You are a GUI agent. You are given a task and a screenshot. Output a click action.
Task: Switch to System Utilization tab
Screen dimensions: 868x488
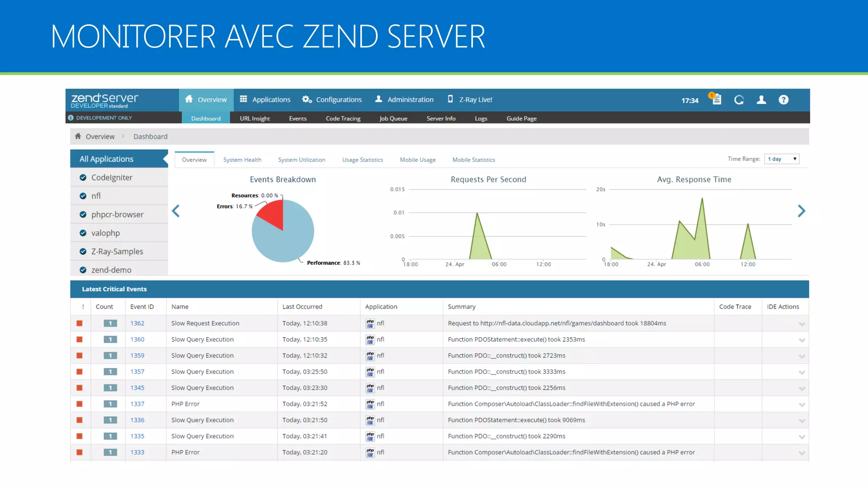[x=302, y=160]
